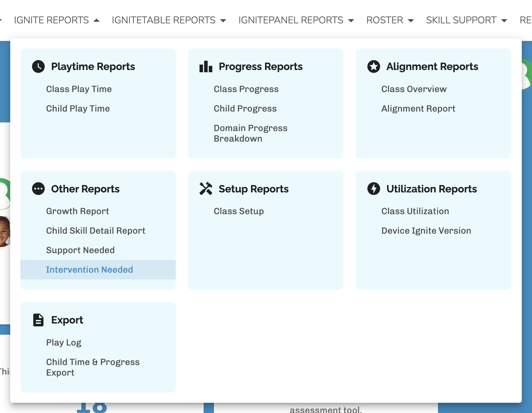
Task: Open Child Skill Detail Report
Action: [96, 230]
